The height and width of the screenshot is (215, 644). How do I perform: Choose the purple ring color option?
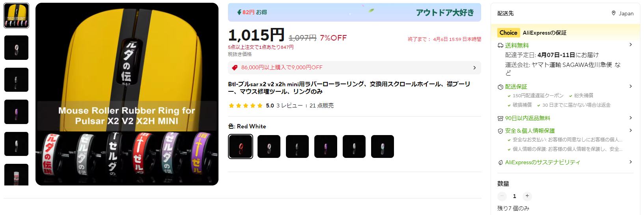[326, 146]
